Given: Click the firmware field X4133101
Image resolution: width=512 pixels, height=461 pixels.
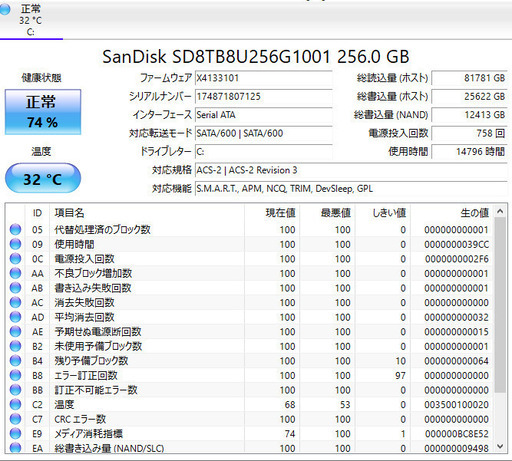Looking at the screenshot, I should (263, 78).
